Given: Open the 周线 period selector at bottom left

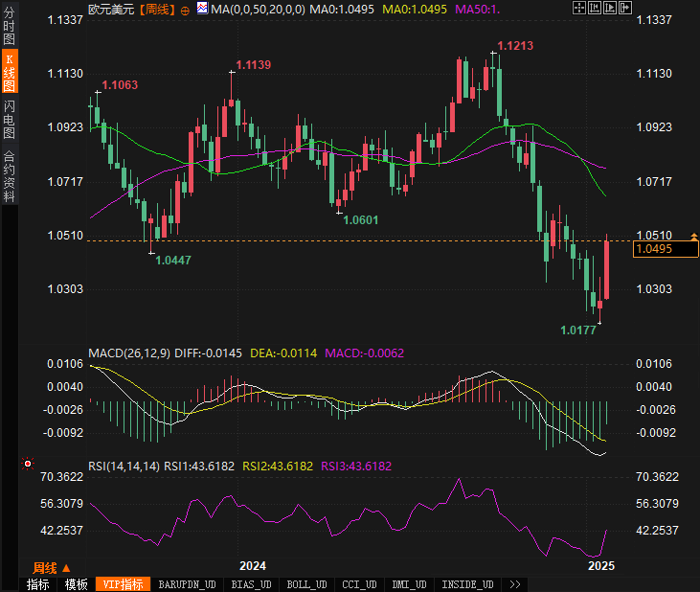Looking at the screenshot, I should pyautogui.click(x=52, y=567).
